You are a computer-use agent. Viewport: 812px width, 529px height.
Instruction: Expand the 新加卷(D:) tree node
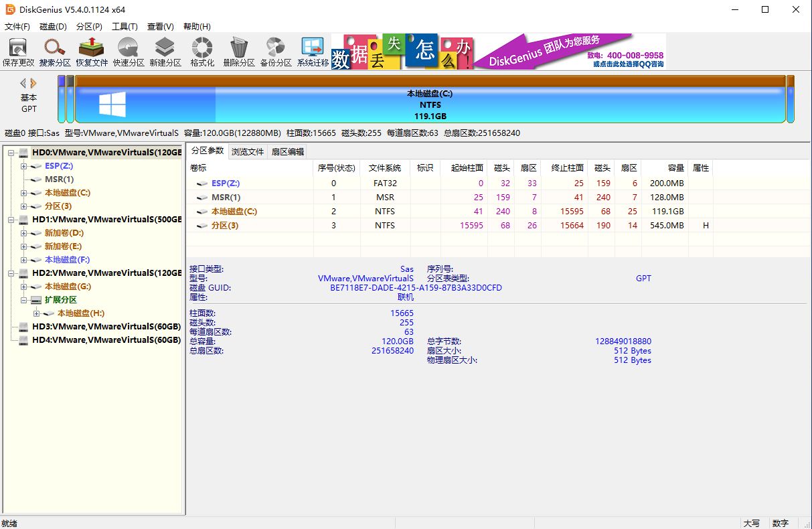click(24, 233)
